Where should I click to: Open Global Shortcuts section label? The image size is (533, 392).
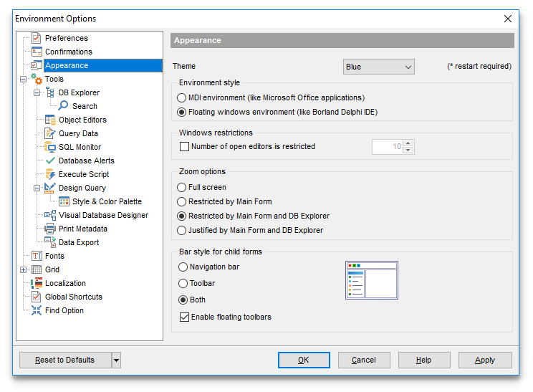point(73,297)
